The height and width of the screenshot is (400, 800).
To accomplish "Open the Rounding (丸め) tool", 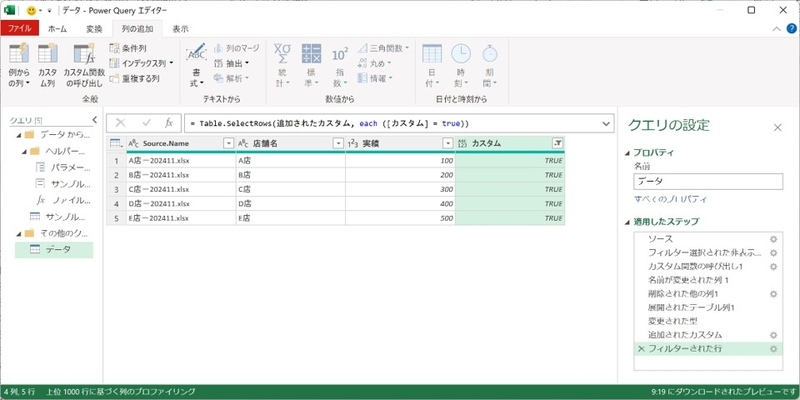I will (x=374, y=63).
